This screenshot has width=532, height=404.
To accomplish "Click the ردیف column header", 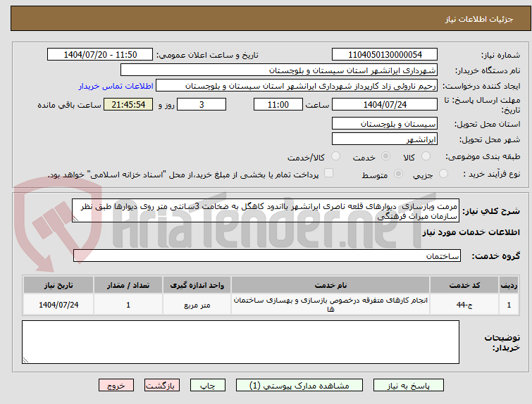I will [x=509, y=285].
